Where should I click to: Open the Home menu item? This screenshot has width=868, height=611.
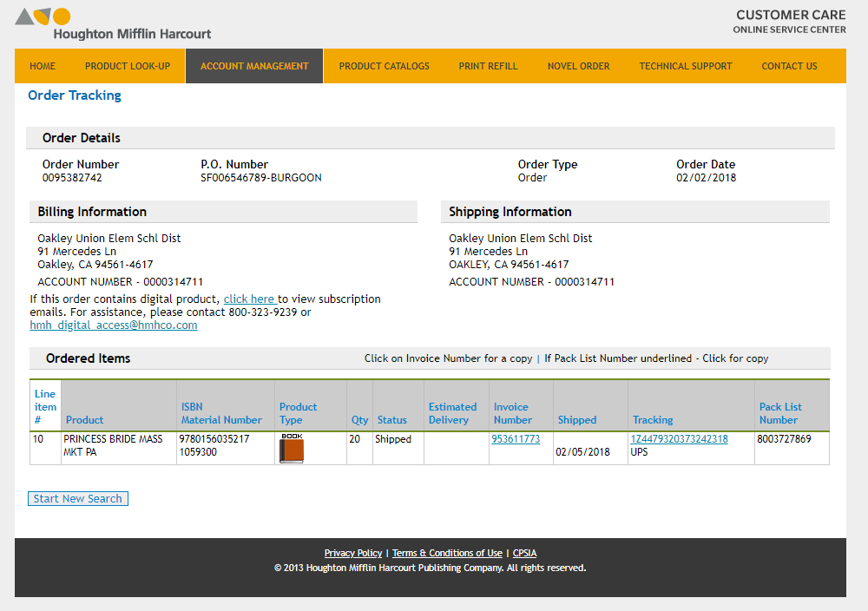click(x=43, y=66)
